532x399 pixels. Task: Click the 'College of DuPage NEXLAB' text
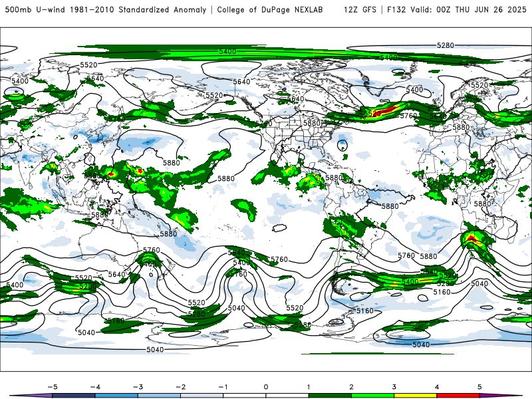pos(270,9)
